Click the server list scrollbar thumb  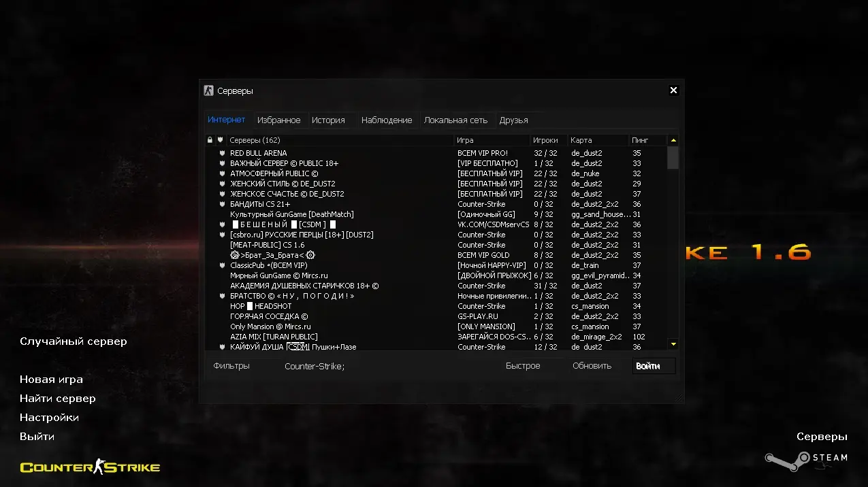673,157
